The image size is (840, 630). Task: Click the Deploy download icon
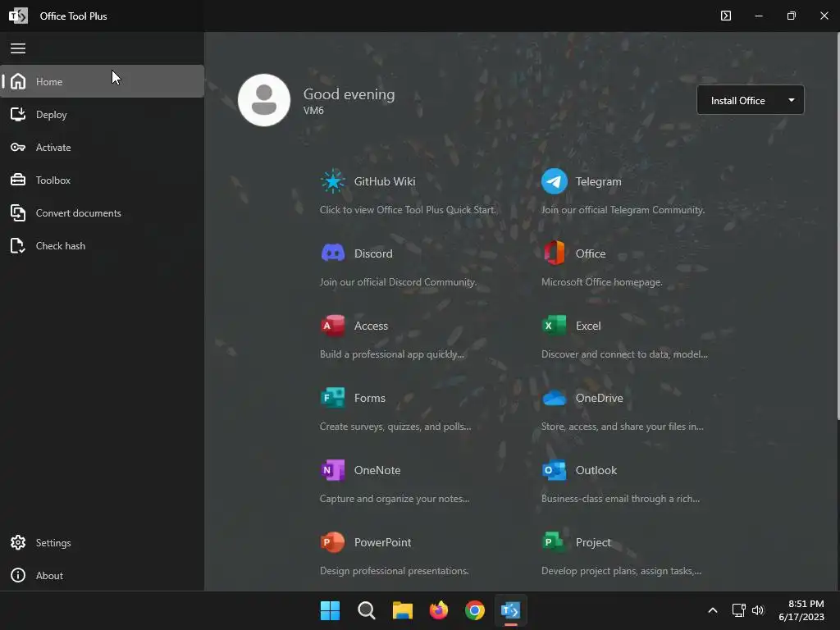tap(18, 114)
